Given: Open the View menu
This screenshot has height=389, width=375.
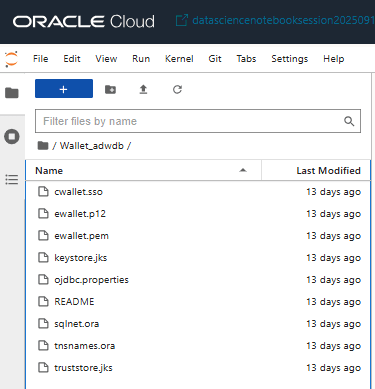Looking at the screenshot, I should click(106, 59).
